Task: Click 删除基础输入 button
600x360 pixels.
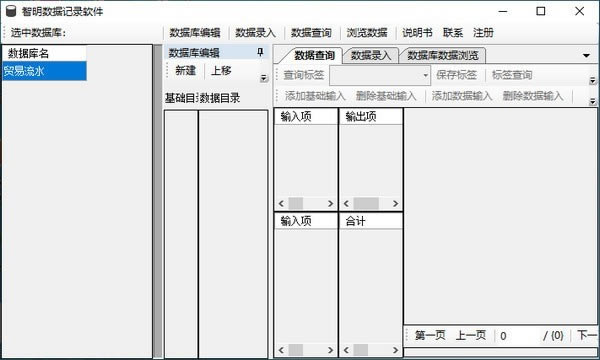Action: (x=386, y=96)
